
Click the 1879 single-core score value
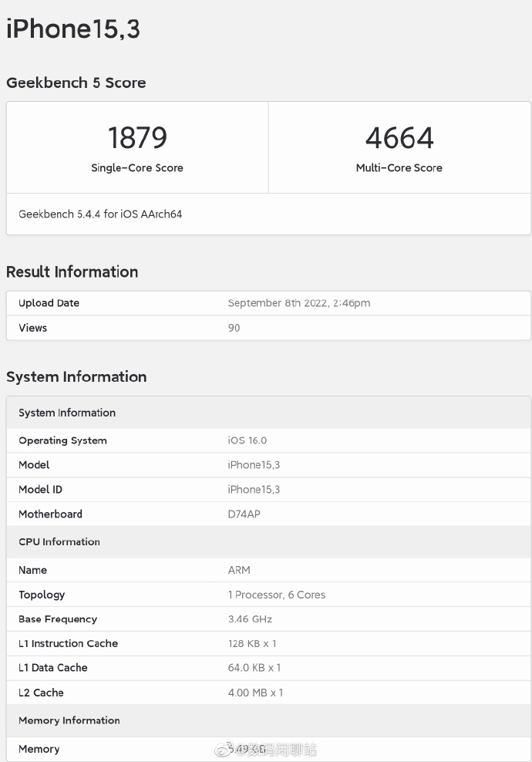137,138
